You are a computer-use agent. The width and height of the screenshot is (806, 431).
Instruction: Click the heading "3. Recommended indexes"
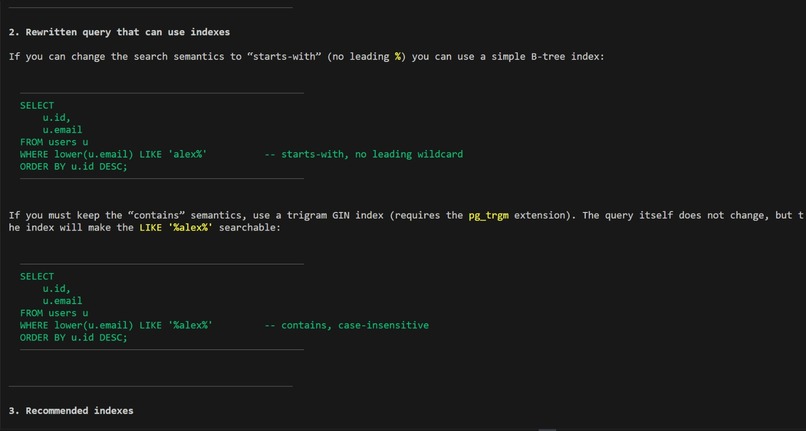point(71,410)
